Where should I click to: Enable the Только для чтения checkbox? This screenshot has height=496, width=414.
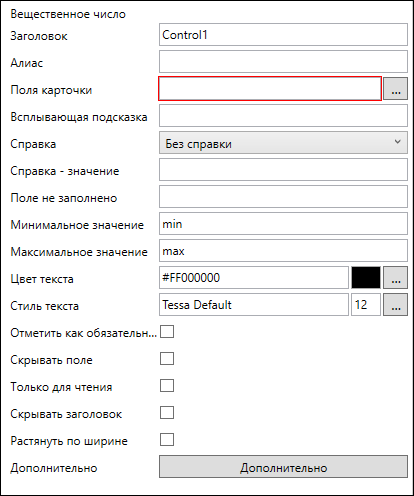167,386
